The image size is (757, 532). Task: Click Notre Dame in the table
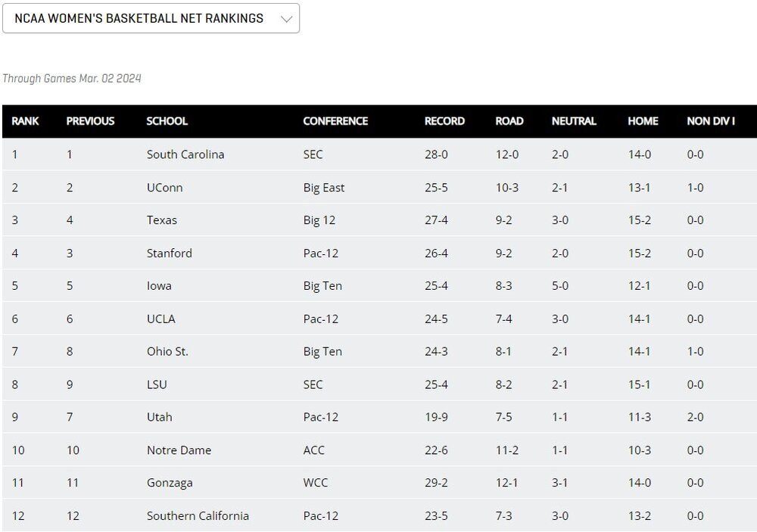pyautogui.click(x=179, y=450)
